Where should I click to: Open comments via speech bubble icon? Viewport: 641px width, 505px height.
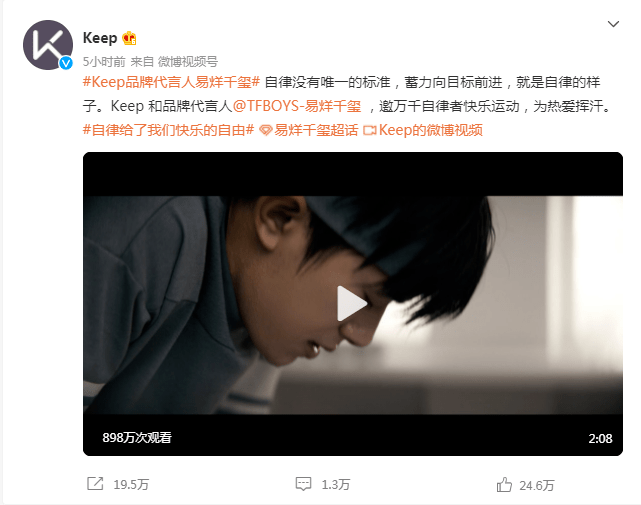303,484
